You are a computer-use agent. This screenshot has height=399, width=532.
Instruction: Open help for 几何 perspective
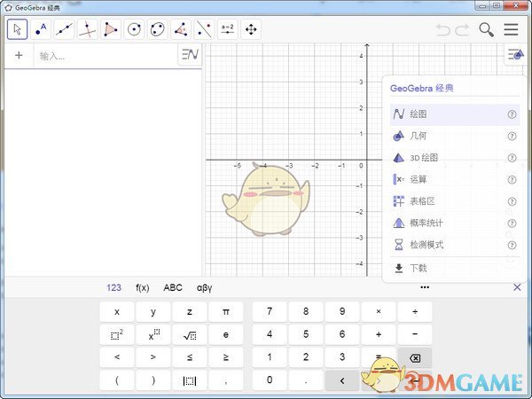[x=512, y=136]
